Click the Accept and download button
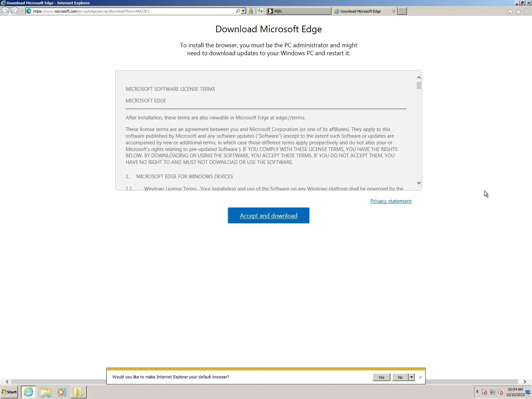The image size is (532, 399). click(x=269, y=215)
